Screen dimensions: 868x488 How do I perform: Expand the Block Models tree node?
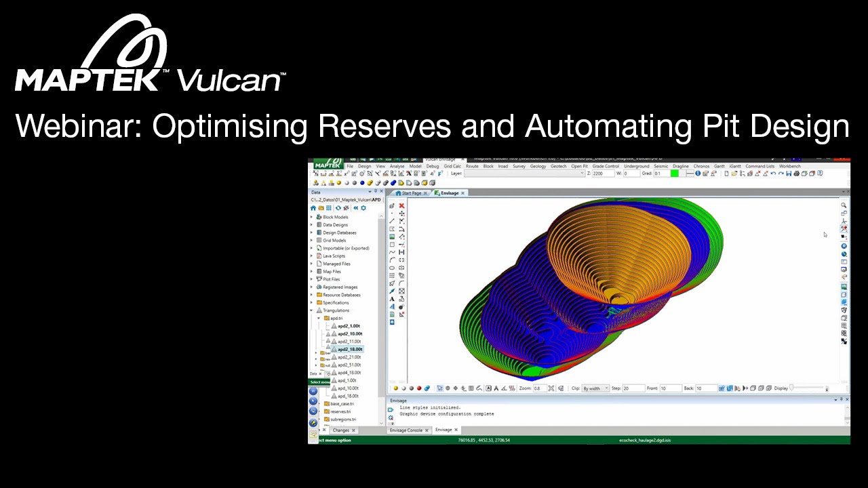(312, 217)
